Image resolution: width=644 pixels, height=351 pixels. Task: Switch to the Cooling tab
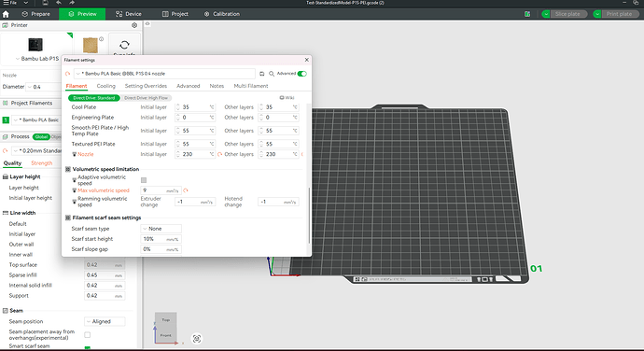106,86
